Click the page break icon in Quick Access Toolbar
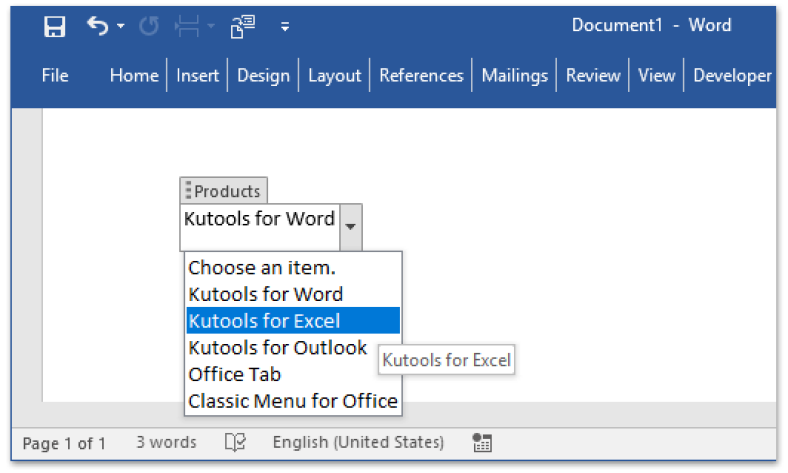 (187, 26)
